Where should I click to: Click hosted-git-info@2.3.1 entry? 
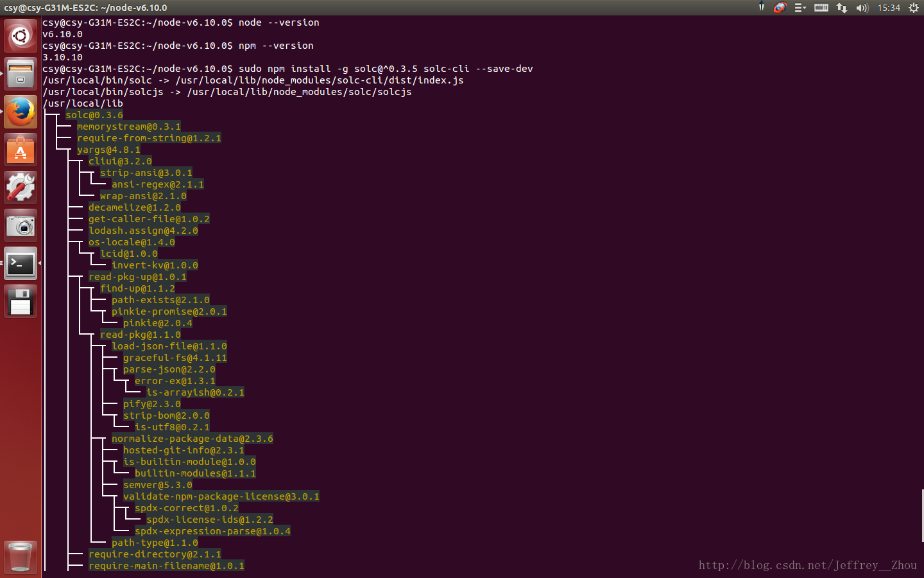(184, 450)
